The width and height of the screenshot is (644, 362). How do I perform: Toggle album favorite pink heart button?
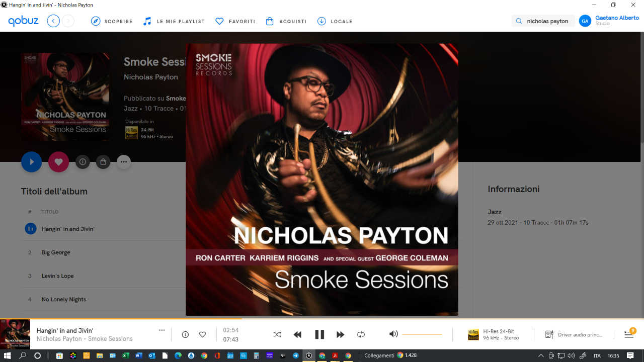point(58,162)
